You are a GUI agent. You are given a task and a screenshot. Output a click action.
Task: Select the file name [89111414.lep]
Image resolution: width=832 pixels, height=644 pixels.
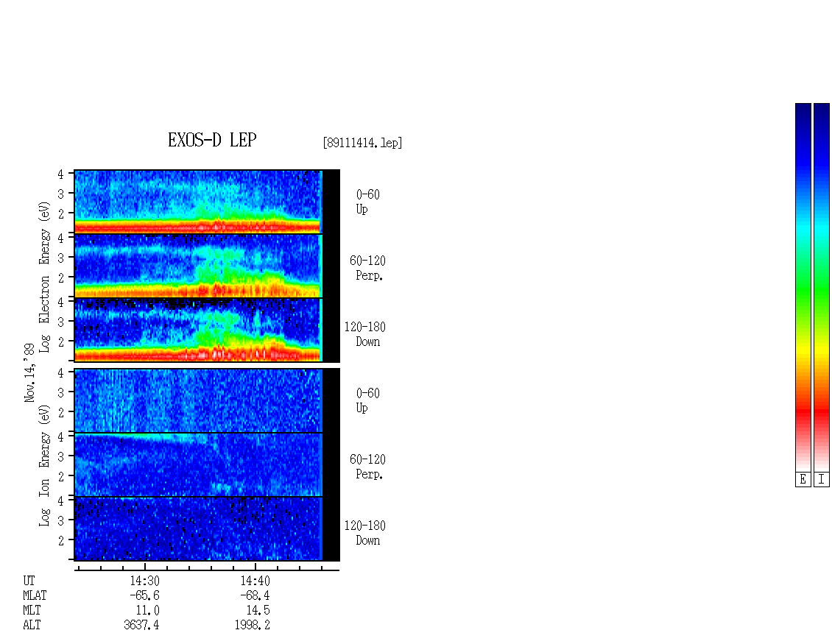(362, 143)
